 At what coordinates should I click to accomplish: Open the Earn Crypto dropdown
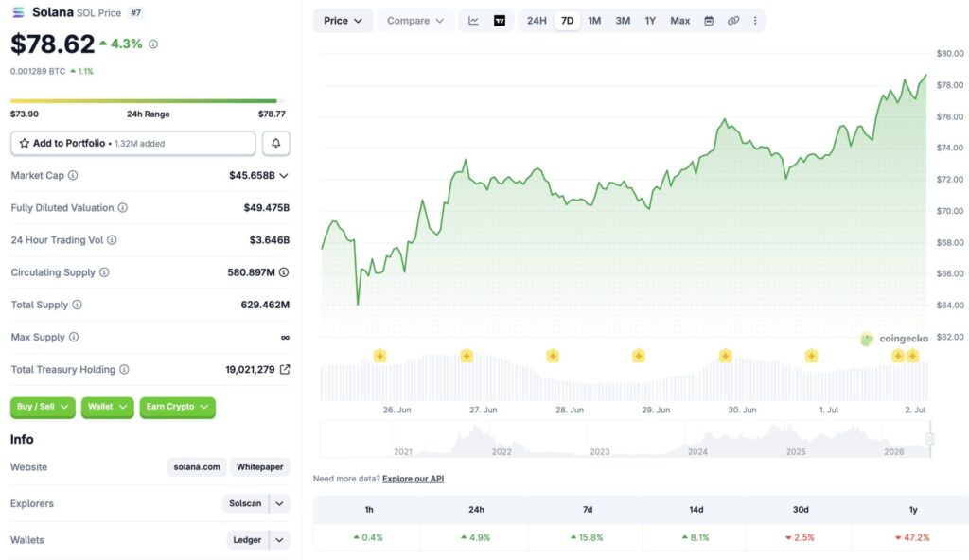coord(177,407)
